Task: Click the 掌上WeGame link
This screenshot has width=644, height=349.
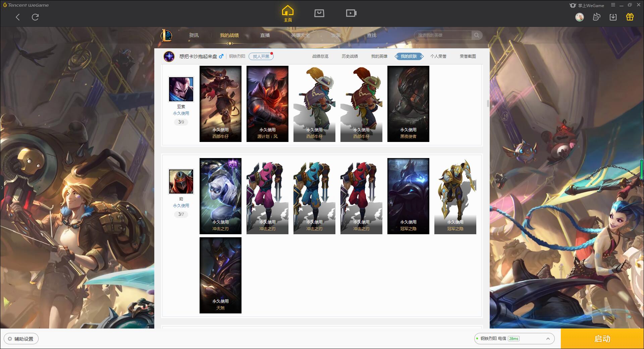Action: coord(587,5)
